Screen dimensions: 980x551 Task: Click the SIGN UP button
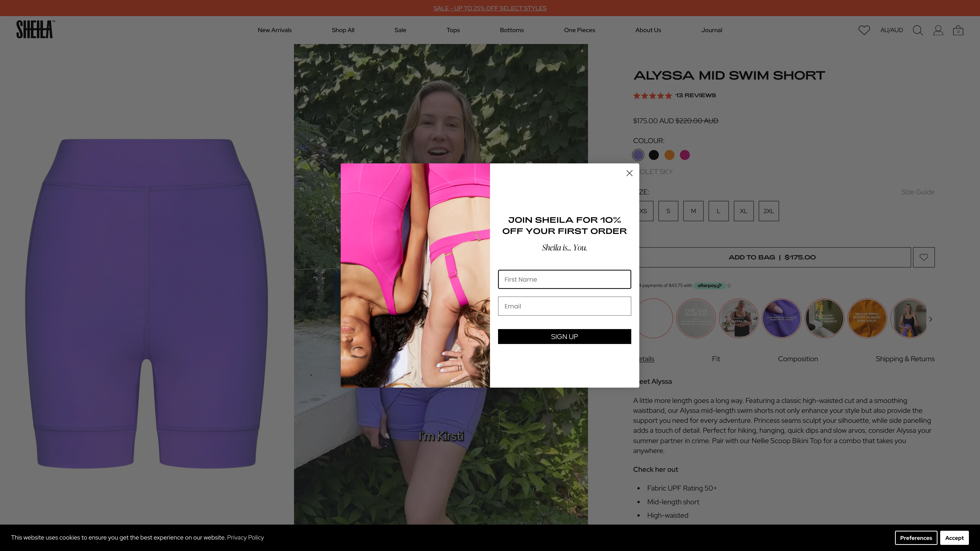point(564,337)
